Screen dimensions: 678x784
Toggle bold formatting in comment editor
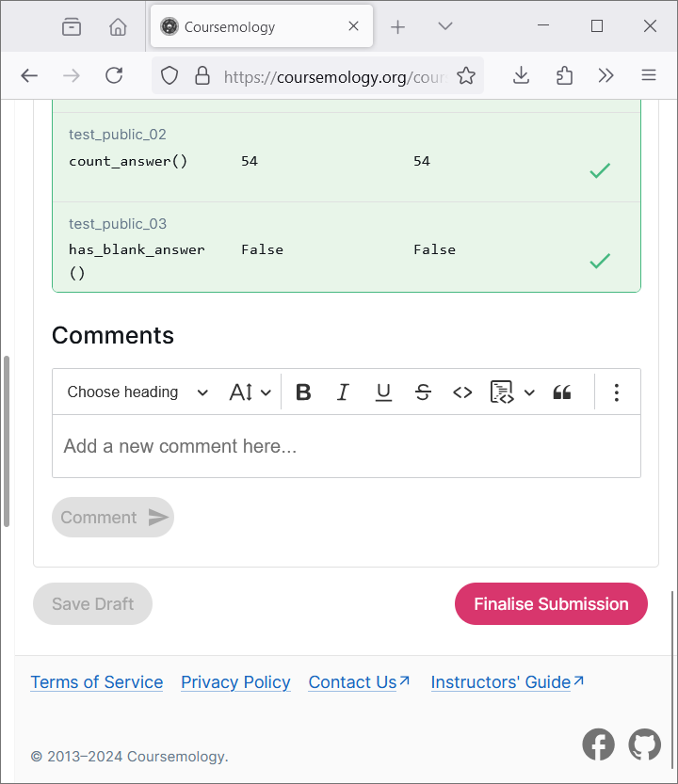303,392
